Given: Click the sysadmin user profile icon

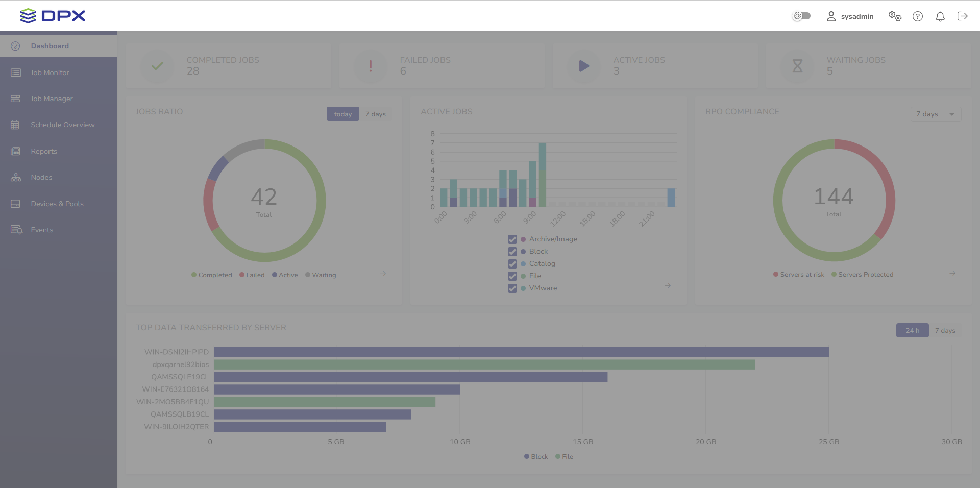Looking at the screenshot, I should coord(831,16).
